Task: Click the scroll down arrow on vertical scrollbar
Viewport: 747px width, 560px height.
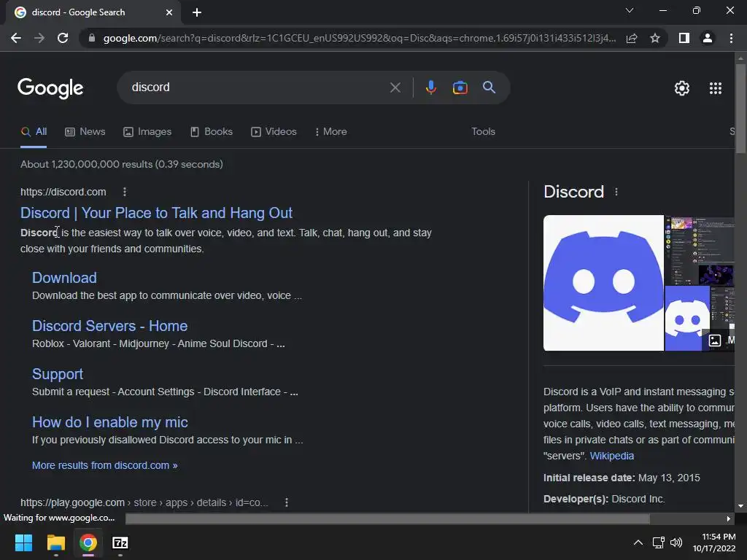Action: coord(740,506)
